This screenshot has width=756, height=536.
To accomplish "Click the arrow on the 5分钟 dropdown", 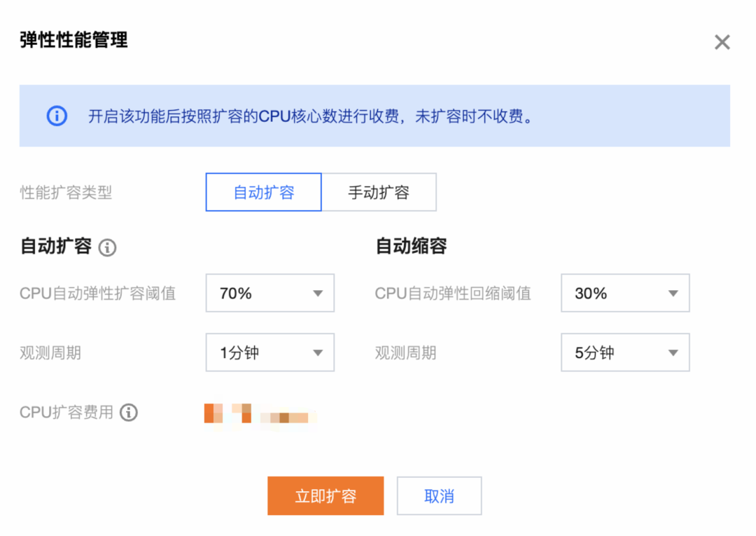I will (x=673, y=352).
